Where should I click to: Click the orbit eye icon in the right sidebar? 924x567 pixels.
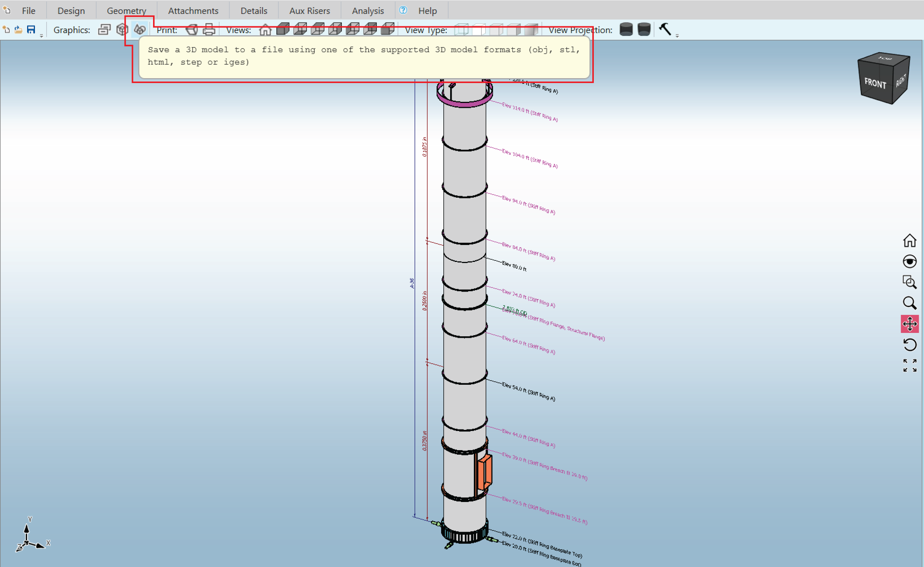pos(909,262)
